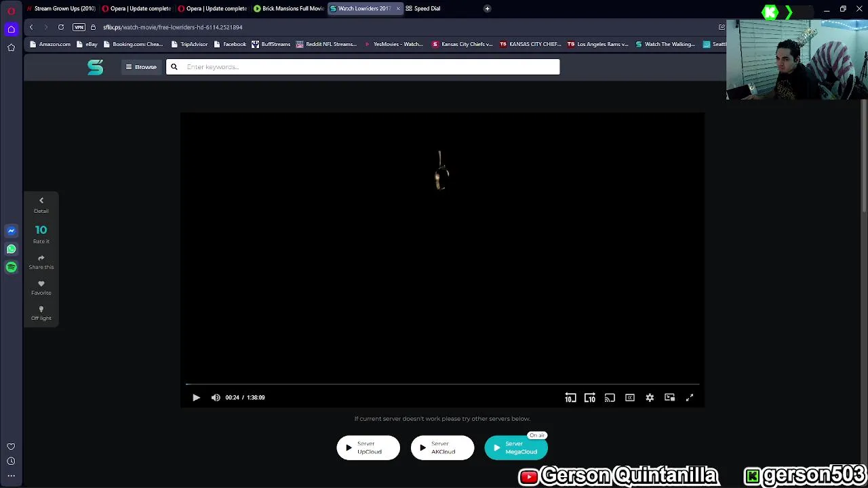
Task: Open BuffStreams bookmark
Action: pos(271,45)
